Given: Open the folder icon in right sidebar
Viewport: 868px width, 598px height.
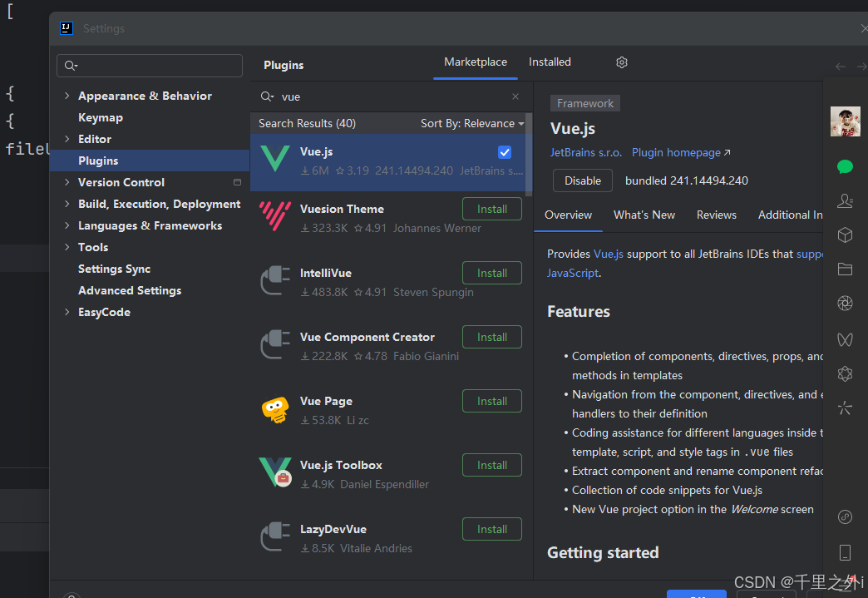Looking at the screenshot, I should [845, 269].
